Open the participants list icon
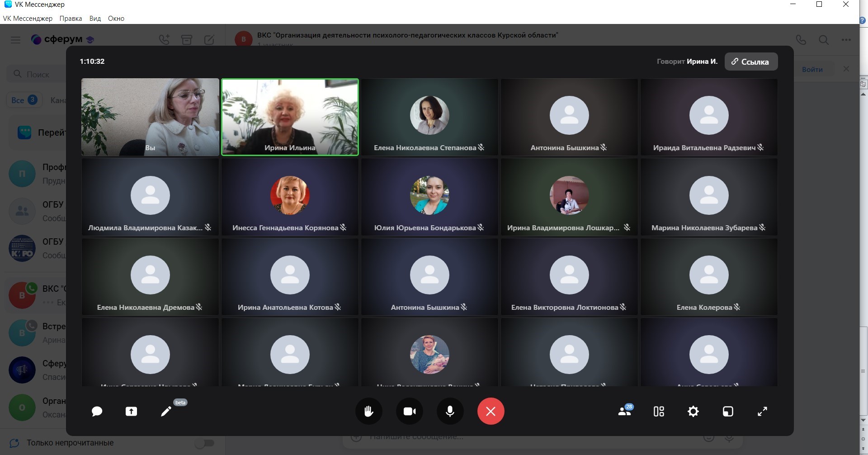The height and width of the screenshot is (455, 868). point(625,411)
